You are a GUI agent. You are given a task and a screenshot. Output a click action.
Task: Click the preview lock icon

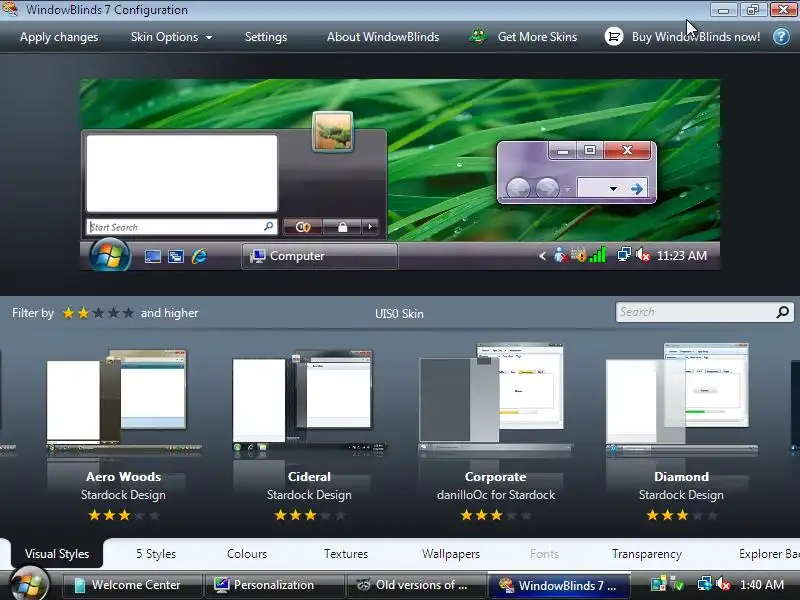342,227
